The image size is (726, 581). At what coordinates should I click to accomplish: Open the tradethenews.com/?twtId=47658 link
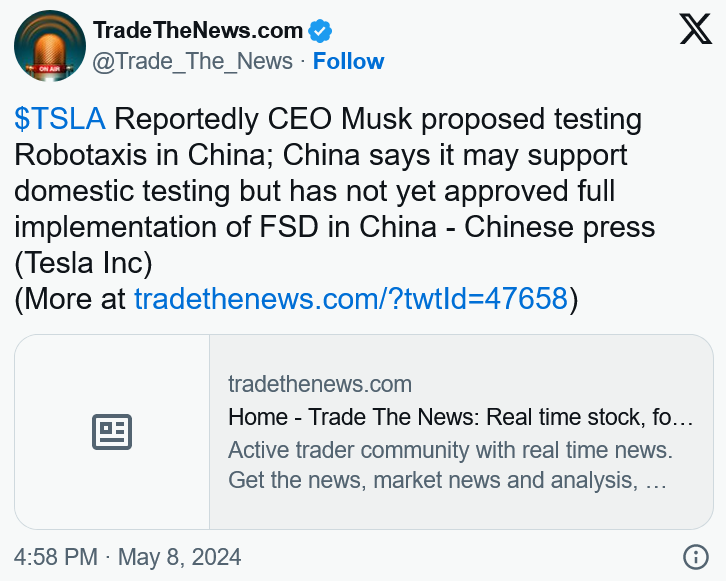pyautogui.click(x=350, y=298)
